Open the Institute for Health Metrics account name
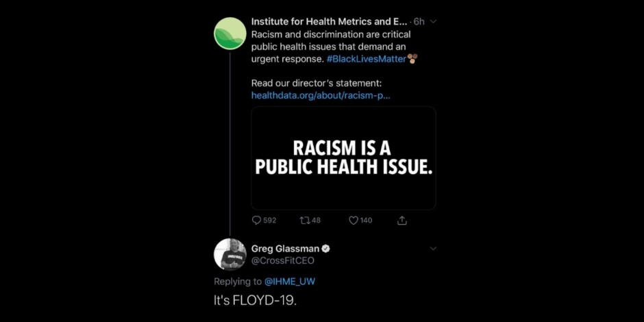The image size is (644, 322). point(329,21)
